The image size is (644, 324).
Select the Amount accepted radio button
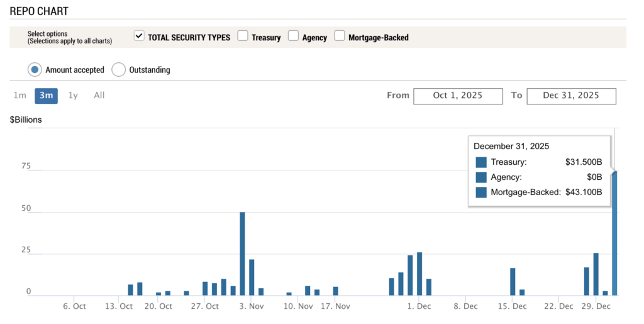pos(35,70)
